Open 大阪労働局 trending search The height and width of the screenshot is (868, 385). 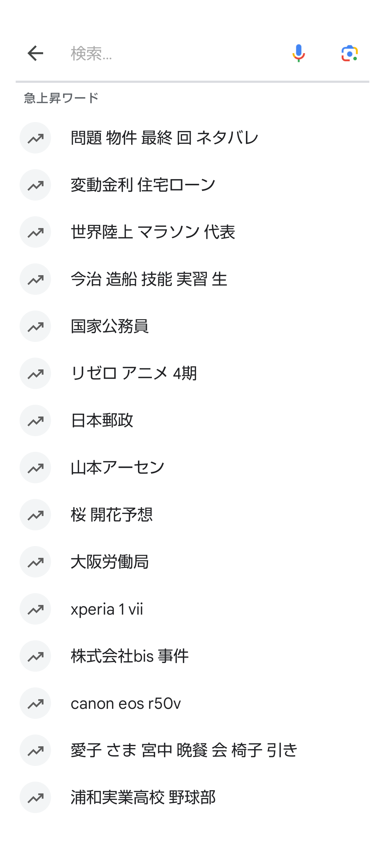click(192, 562)
